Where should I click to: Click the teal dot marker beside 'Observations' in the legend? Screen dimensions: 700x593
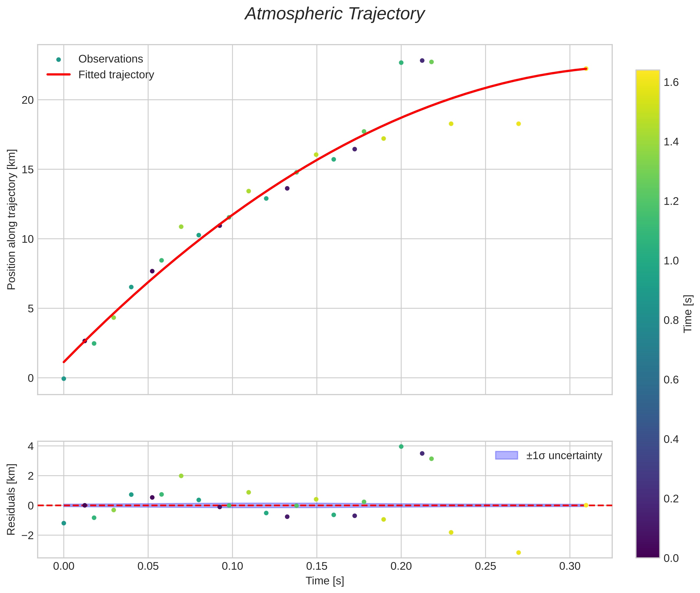point(59,59)
